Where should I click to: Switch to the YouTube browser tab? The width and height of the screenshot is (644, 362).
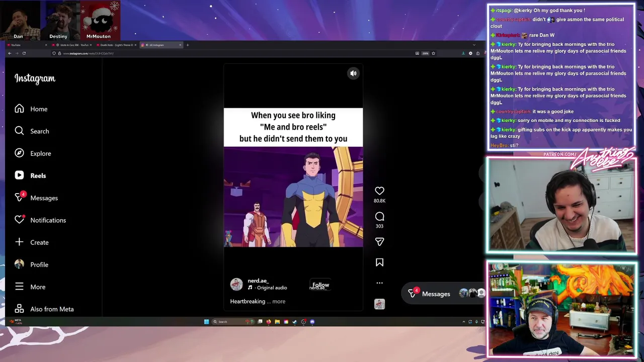pos(27,45)
